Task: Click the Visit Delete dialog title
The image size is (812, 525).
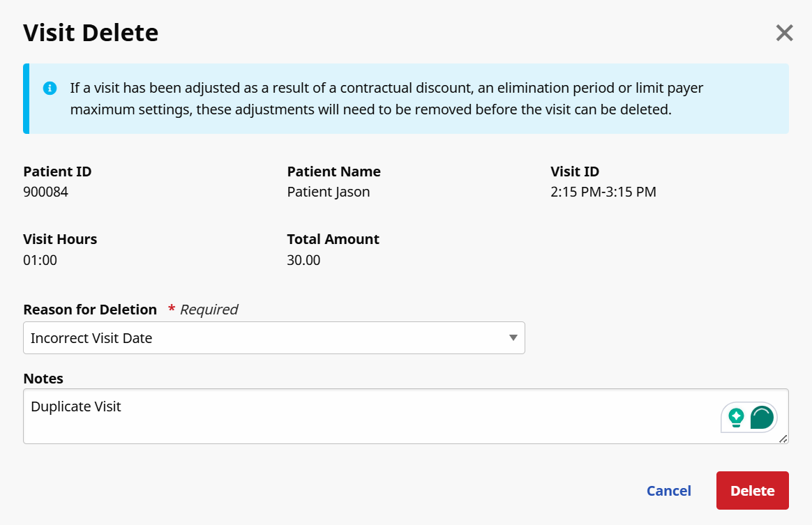Action: (91, 33)
